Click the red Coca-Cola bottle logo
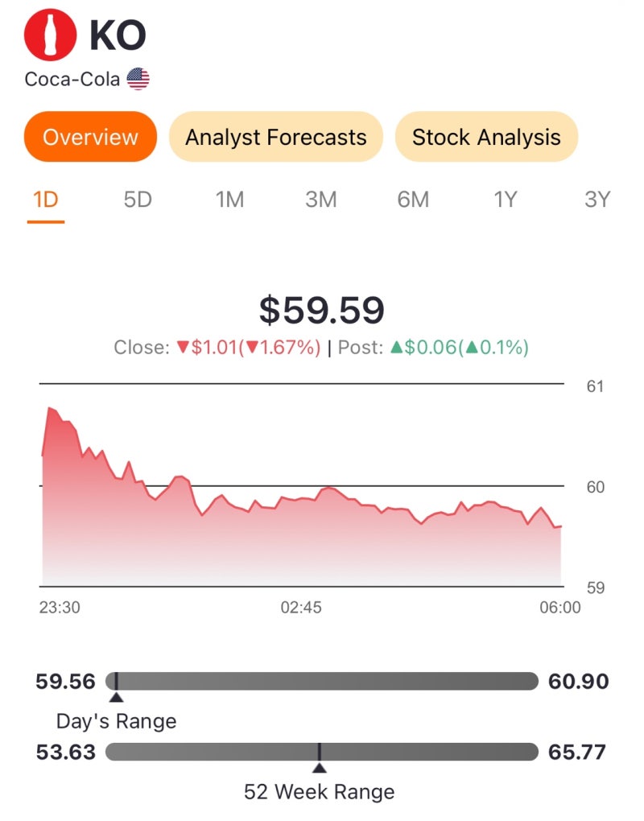Viewport: 644px width, 821px height. tap(50, 36)
